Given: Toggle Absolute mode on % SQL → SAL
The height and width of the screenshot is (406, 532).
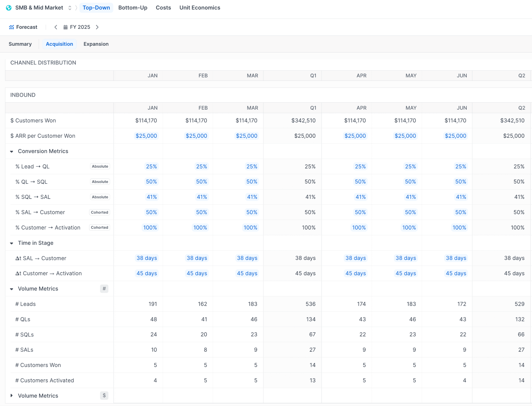Looking at the screenshot, I should (x=100, y=197).
